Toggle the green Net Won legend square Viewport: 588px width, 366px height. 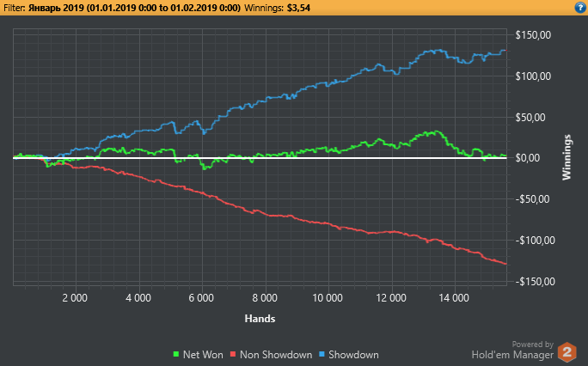pos(175,354)
